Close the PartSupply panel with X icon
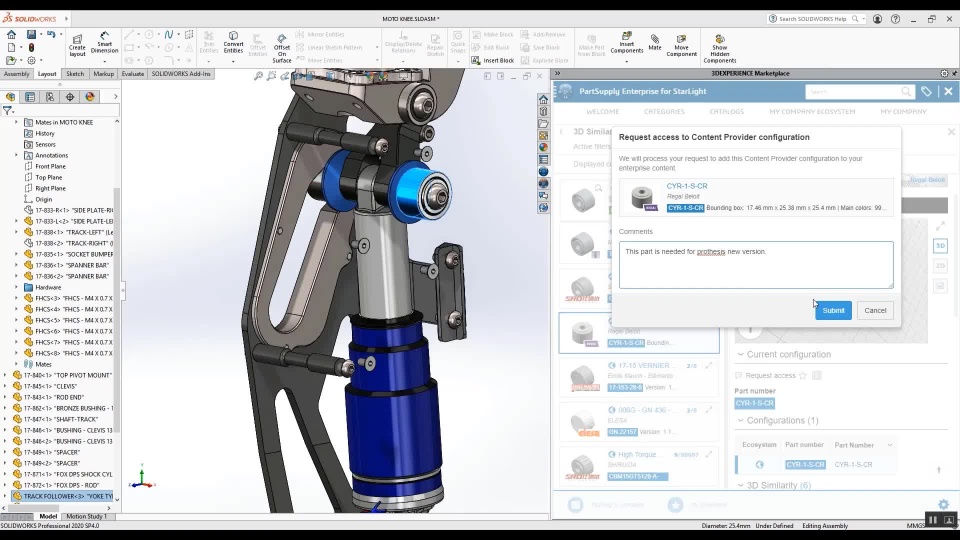960x540 pixels. pos(948,91)
